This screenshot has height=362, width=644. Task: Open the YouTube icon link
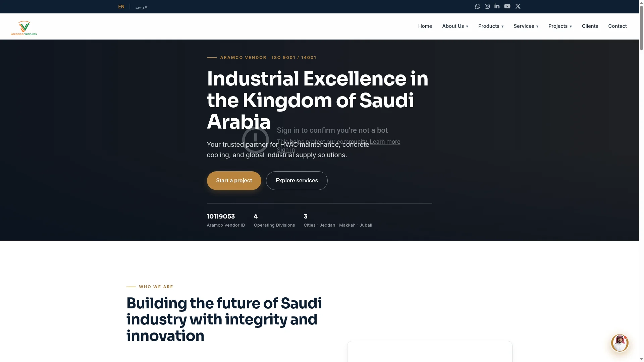507,6
